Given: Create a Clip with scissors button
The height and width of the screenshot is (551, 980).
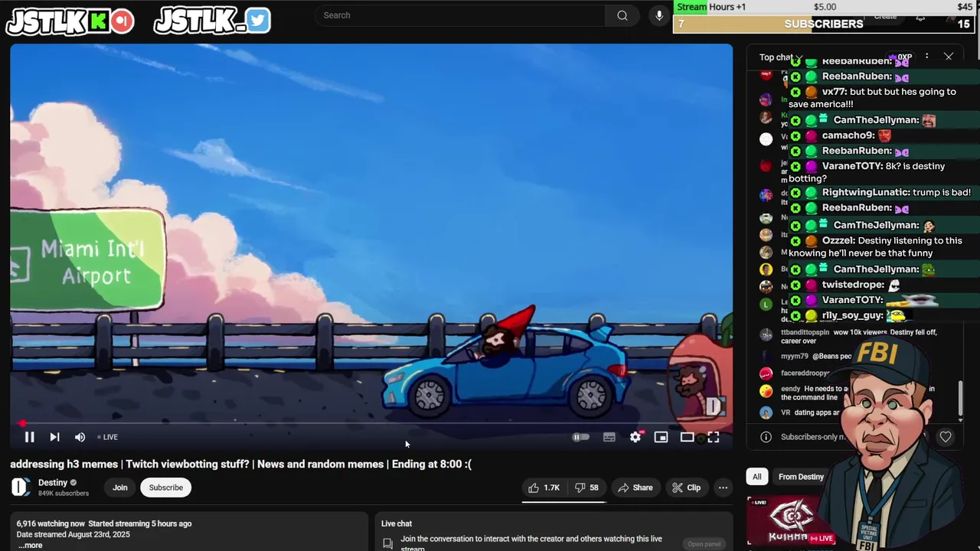Looking at the screenshot, I should click(x=686, y=487).
